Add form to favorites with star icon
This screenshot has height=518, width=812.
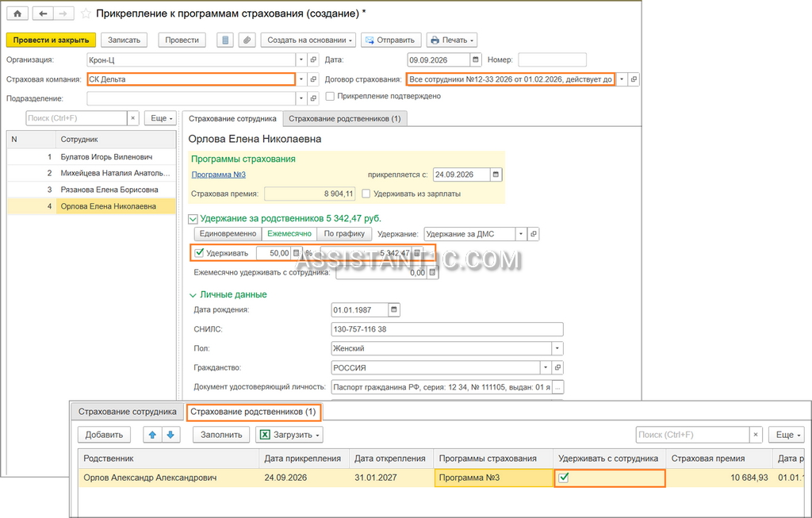point(86,14)
